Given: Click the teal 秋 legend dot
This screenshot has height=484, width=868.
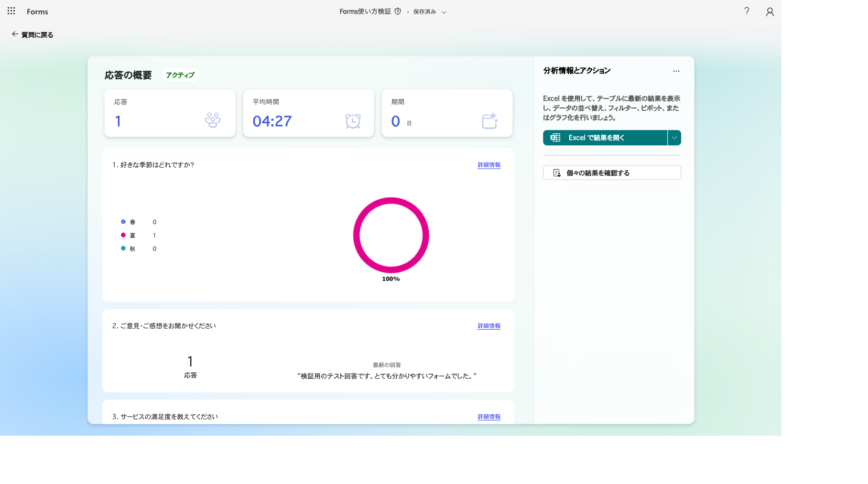Looking at the screenshot, I should click(123, 248).
